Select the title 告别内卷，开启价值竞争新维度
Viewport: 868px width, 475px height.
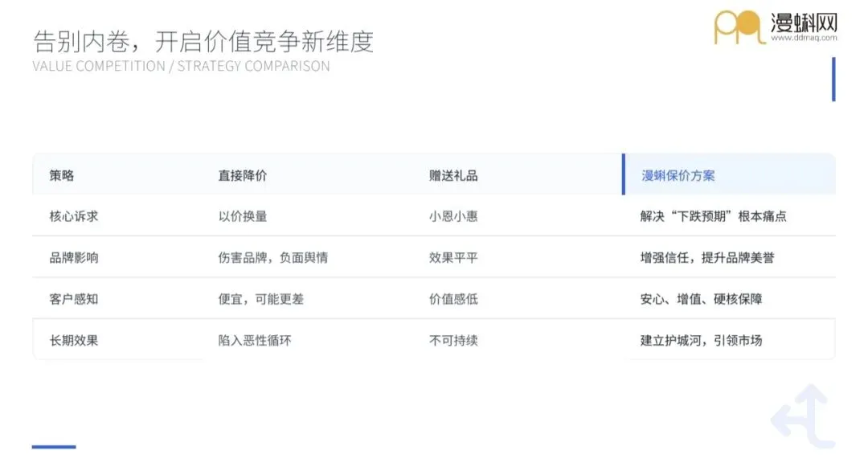(203, 42)
